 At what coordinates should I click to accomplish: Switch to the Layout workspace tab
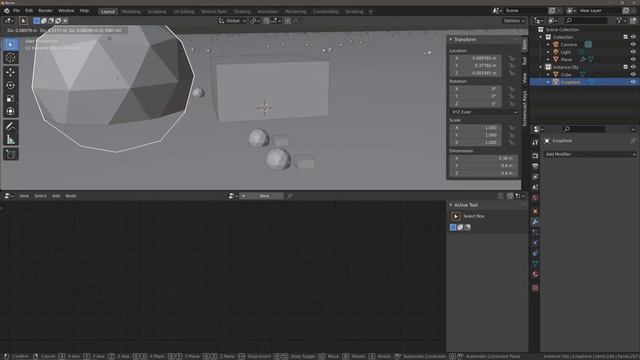point(108,11)
